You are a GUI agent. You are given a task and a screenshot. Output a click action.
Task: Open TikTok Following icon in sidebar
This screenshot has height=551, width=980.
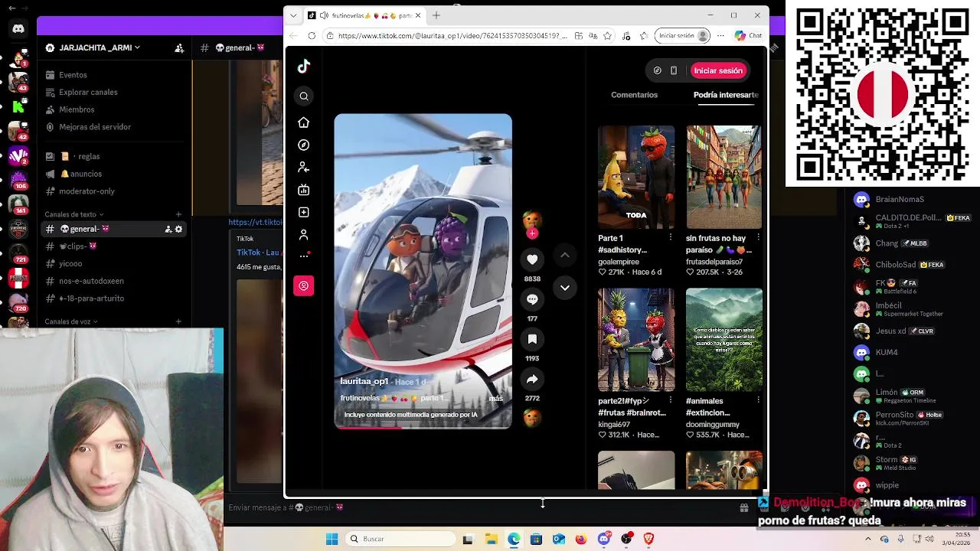[304, 167]
